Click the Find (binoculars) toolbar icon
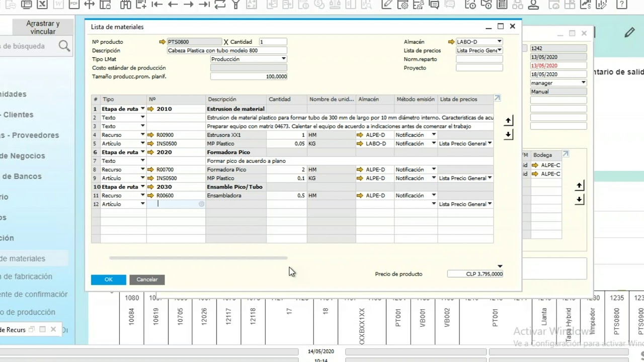The image size is (644, 362). 125,5
